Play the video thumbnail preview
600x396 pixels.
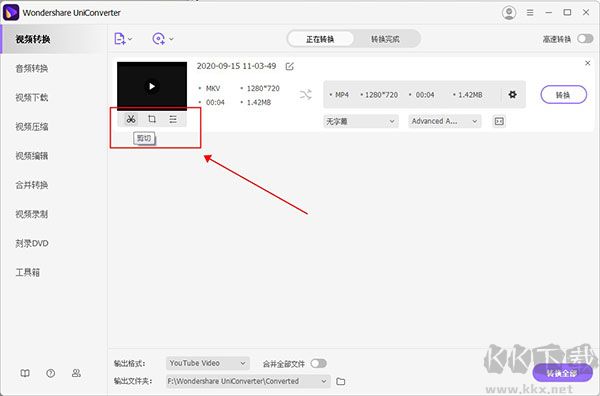pos(152,86)
